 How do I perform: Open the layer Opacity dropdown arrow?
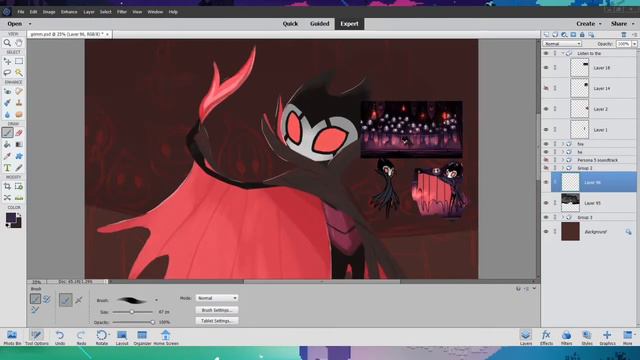coord(634,44)
